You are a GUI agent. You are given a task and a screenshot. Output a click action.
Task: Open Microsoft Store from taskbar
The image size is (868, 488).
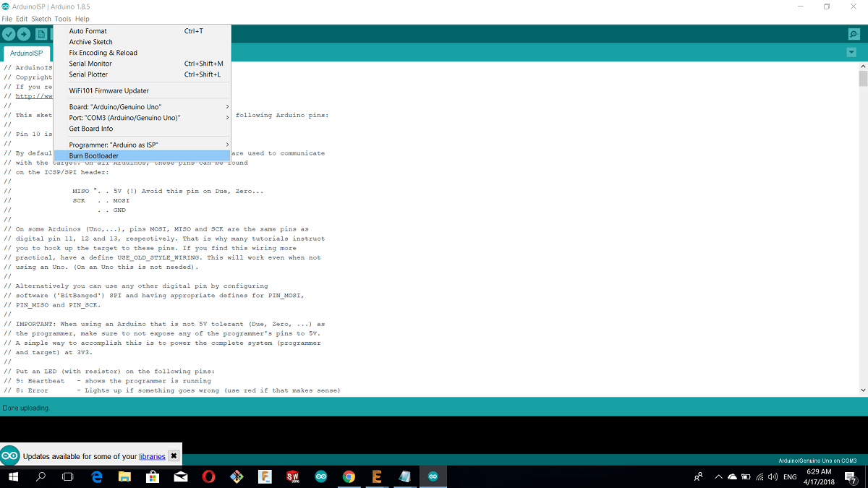click(x=153, y=476)
